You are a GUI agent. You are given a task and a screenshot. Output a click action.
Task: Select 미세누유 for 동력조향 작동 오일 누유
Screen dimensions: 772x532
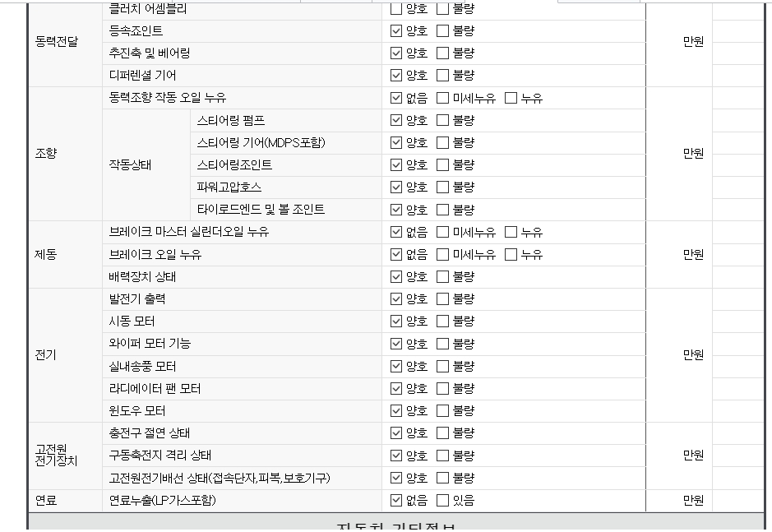pos(442,98)
